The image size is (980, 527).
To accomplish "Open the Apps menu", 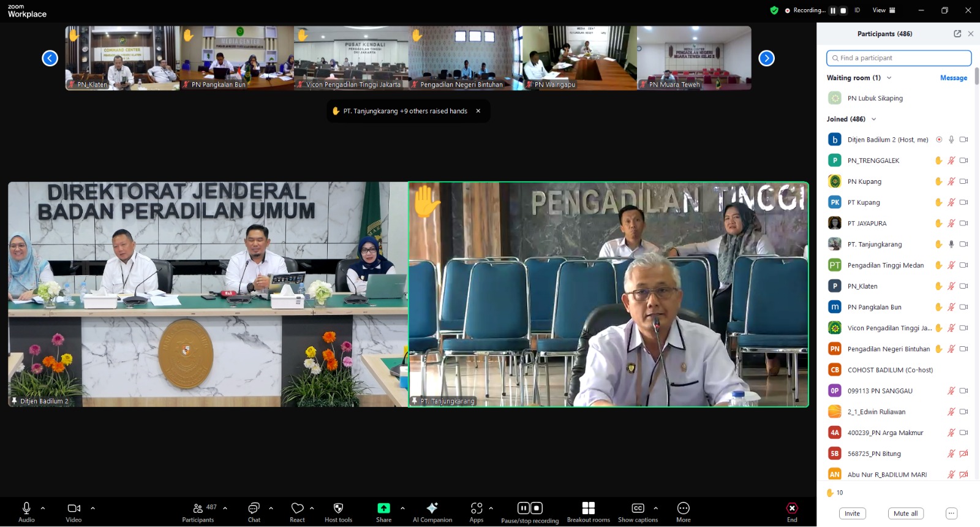I will 477,512.
